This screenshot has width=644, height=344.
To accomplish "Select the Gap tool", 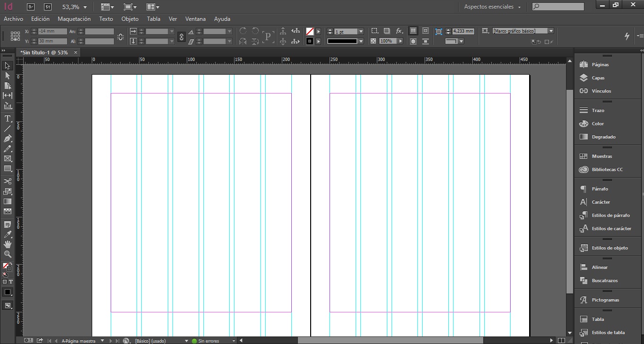I will pos(8,95).
